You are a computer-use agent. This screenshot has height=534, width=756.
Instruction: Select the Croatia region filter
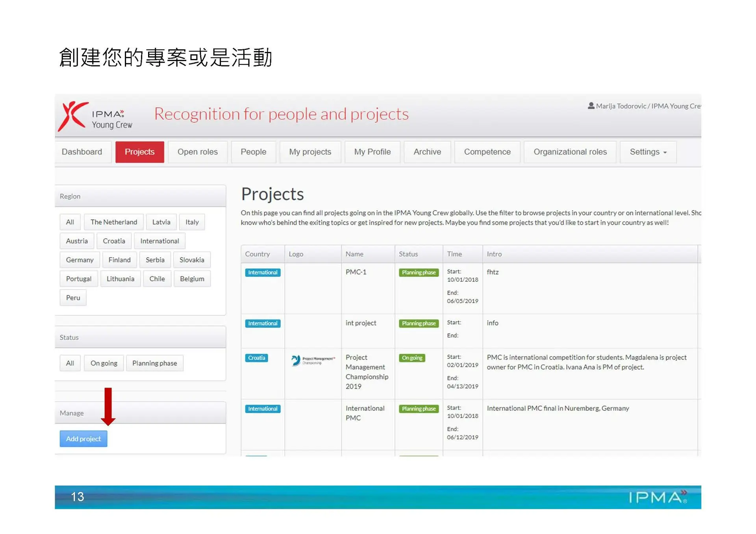[114, 241]
